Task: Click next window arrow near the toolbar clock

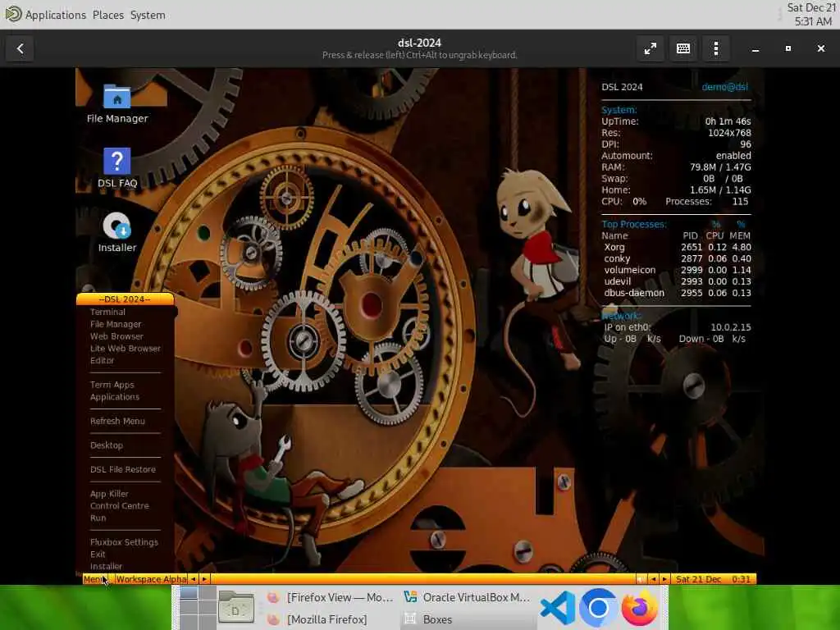Action: click(x=664, y=579)
